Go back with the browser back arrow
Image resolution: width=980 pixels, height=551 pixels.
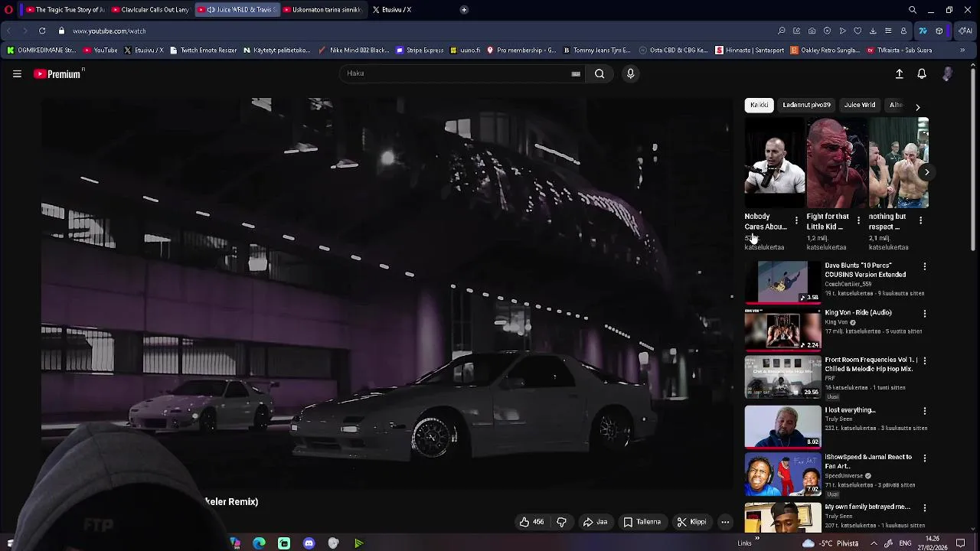point(8,31)
